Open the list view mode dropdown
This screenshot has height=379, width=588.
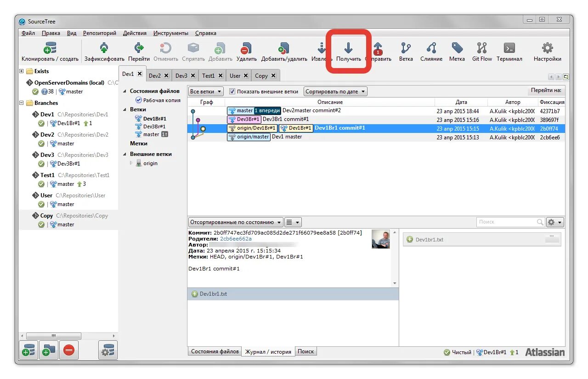[x=293, y=222]
